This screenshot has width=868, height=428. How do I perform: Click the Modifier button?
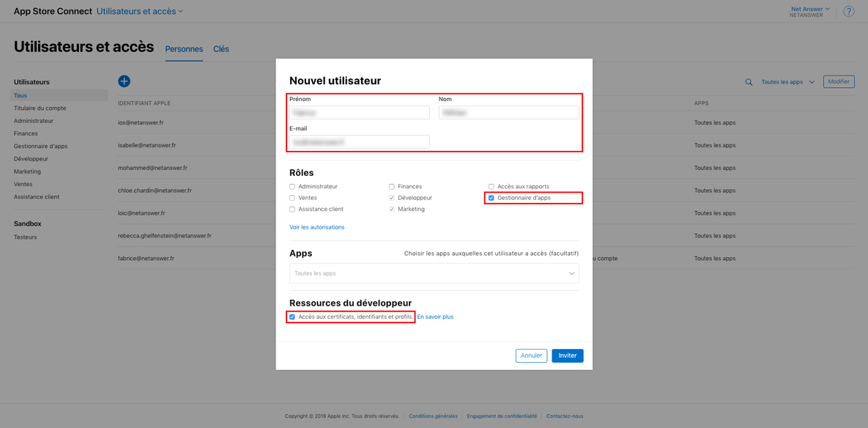click(839, 81)
